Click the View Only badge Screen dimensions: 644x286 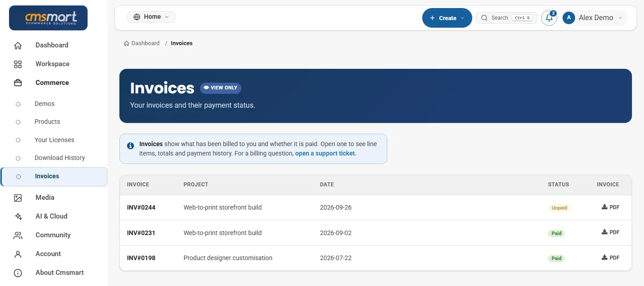click(x=220, y=88)
